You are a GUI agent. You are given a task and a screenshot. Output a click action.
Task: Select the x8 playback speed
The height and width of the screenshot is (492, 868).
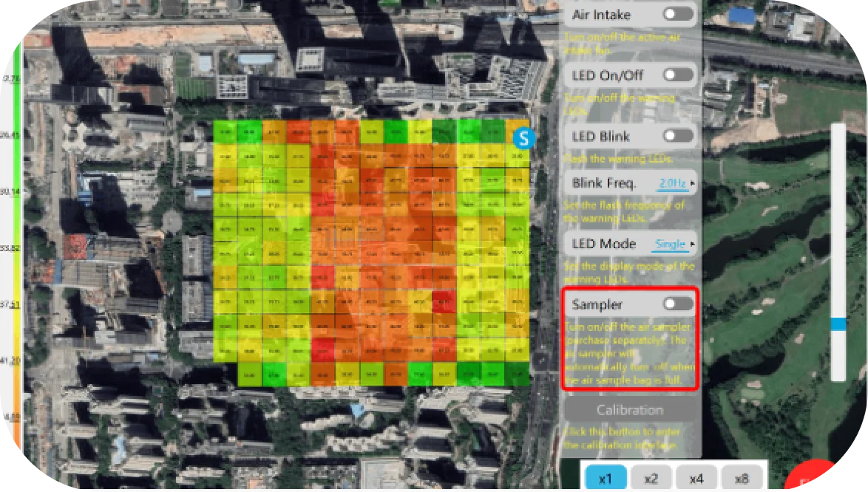pyautogui.click(x=742, y=478)
